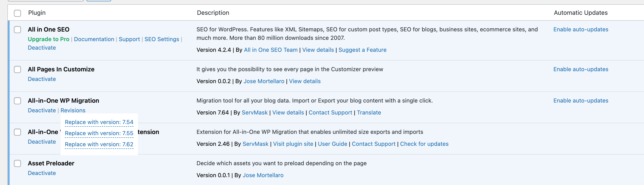The image size is (644, 185).
Task: Click the Upgrade to Pro link
Action: [x=49, y=39]
